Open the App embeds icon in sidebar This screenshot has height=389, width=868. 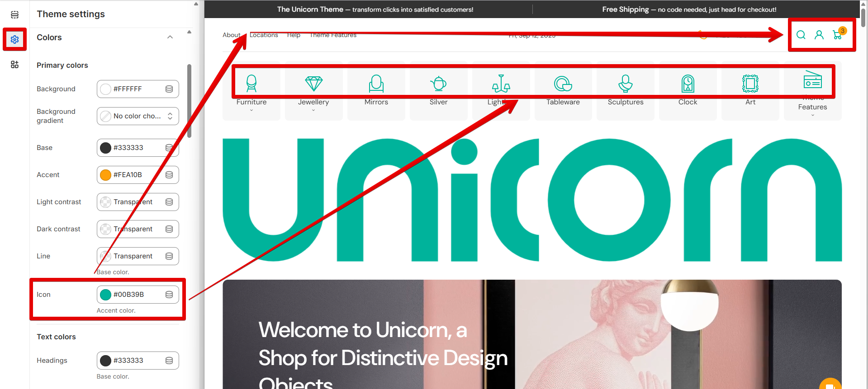click(14, 65)
